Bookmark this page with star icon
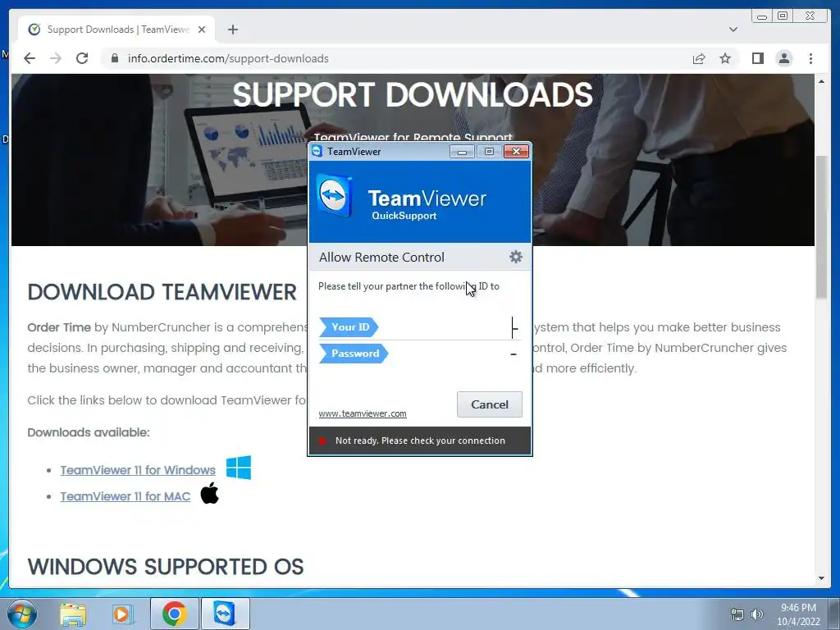 point(725,58)
